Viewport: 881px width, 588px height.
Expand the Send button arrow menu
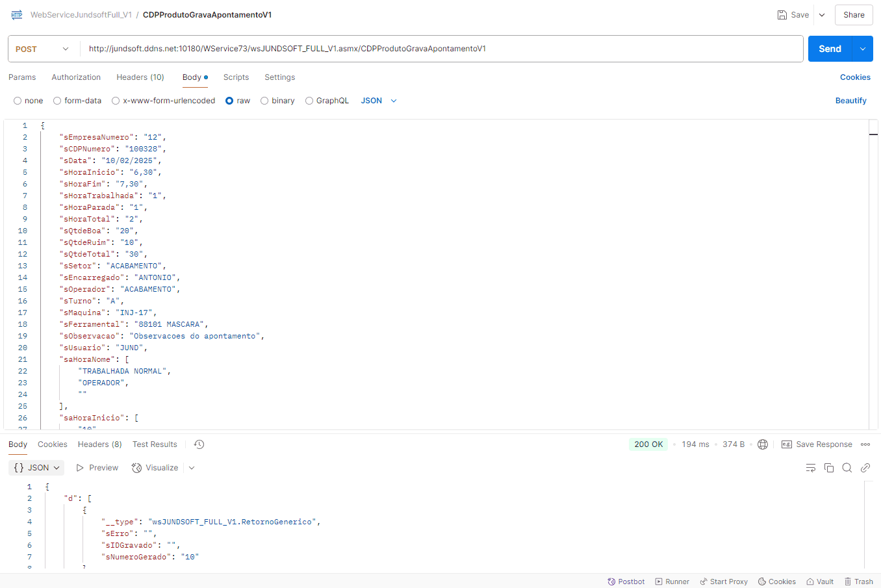[862, 49]
